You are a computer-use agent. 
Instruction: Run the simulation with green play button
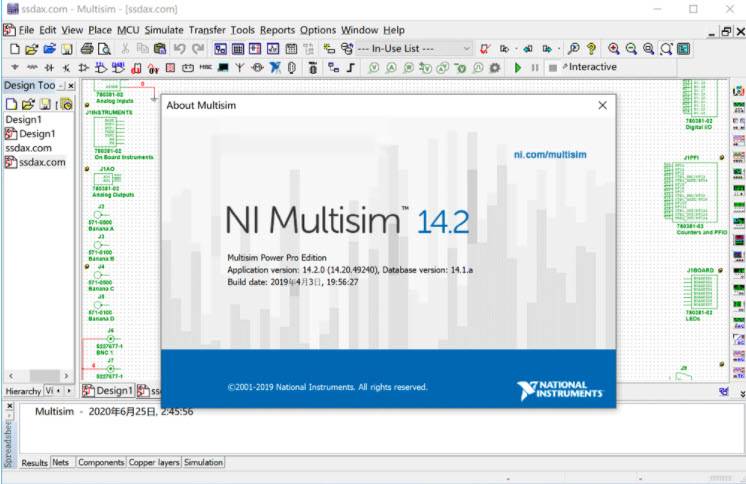point(518,68)
